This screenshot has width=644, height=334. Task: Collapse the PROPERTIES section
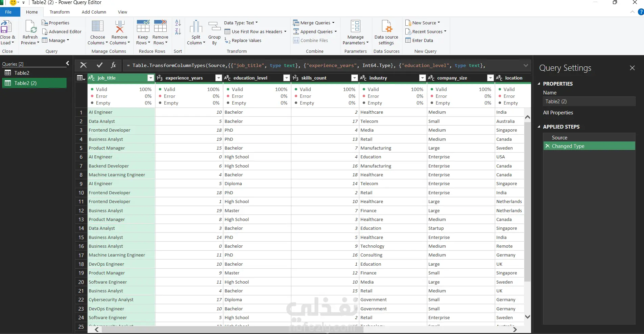(540, 84)
